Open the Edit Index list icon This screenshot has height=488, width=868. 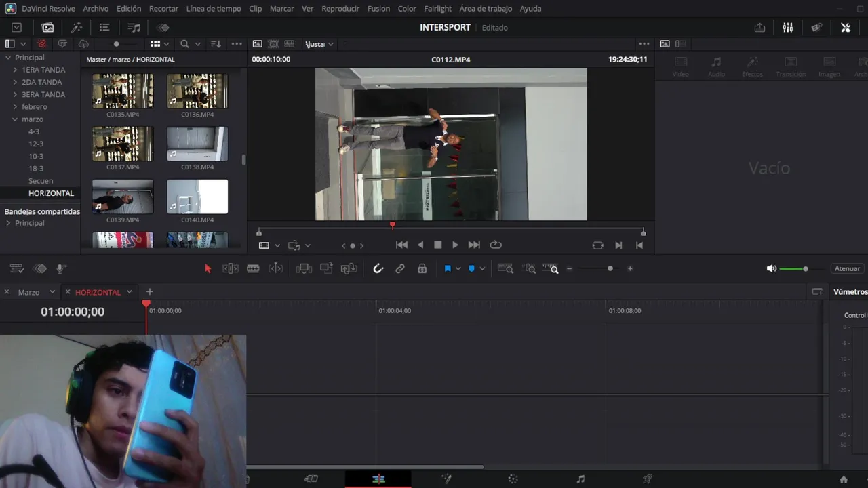pos(104,27)
